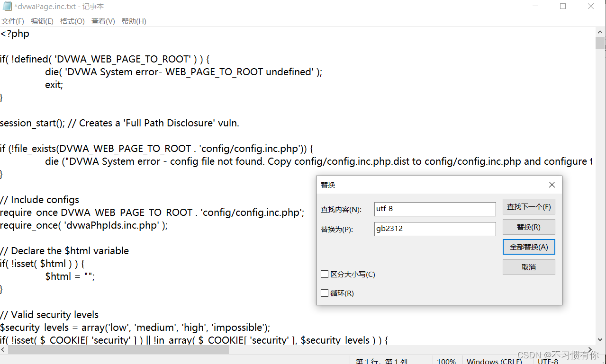606x364 pixels.
Task: Click the '<?php' line
Action: point(15,34)
